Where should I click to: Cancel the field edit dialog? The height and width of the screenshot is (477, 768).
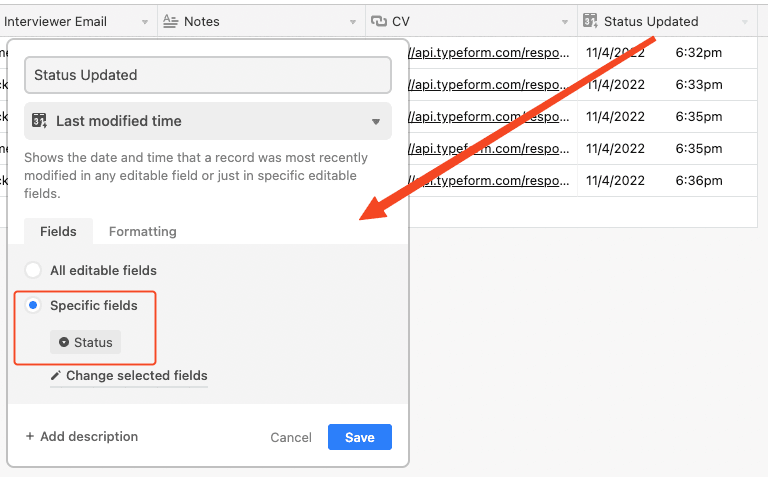pyautogui.click(x=291, y=437)
